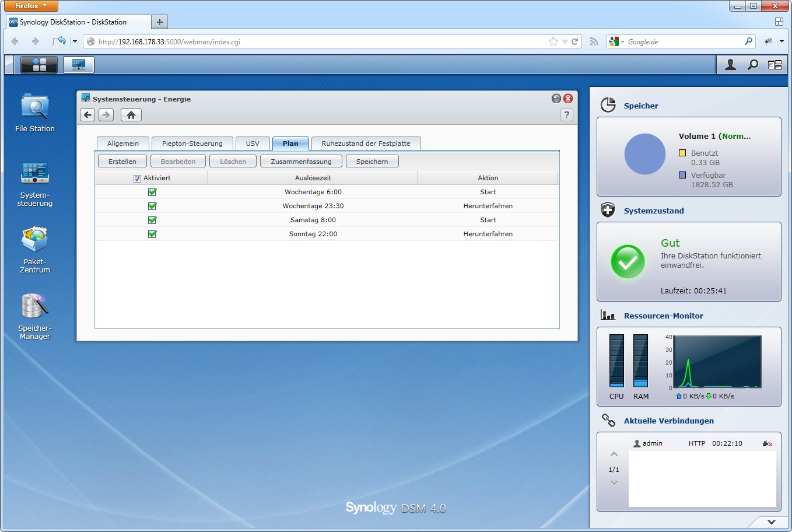Go to previous connections page arrow
792x532 pixels.
(614, 454)
